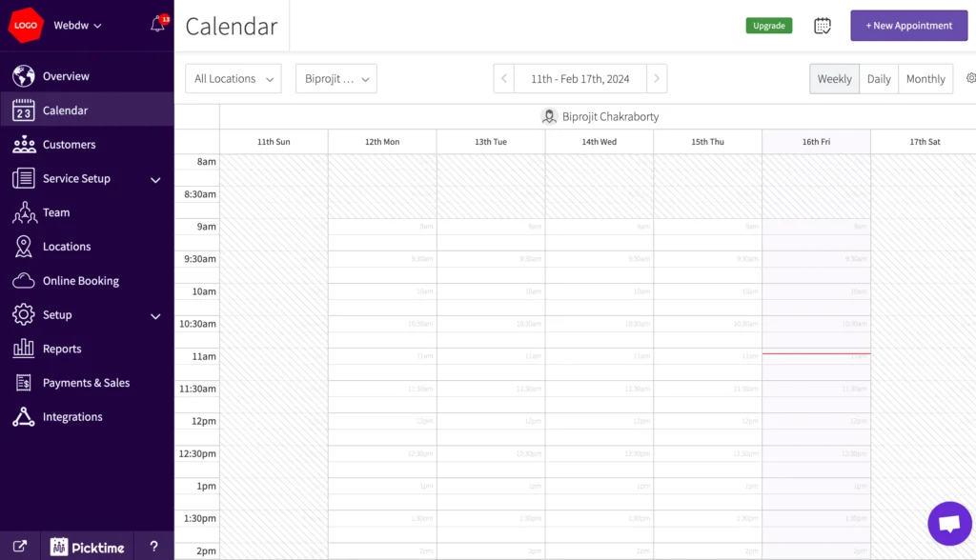Image resolution: width=976 pixels, height=560 pixels.
Task: Open the Locations pin icon
Action: point(24,246)
